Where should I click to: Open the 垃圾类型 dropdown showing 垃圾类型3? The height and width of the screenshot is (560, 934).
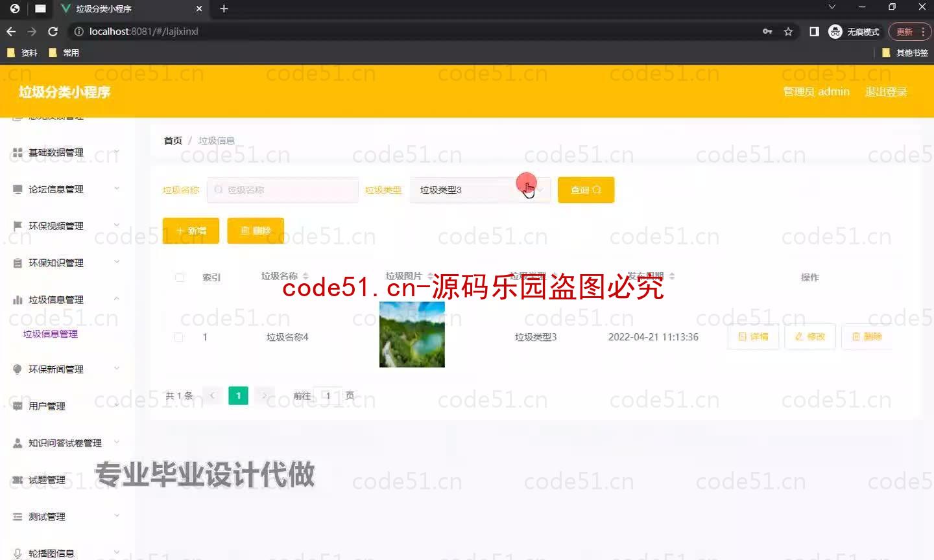pos(480,190)
